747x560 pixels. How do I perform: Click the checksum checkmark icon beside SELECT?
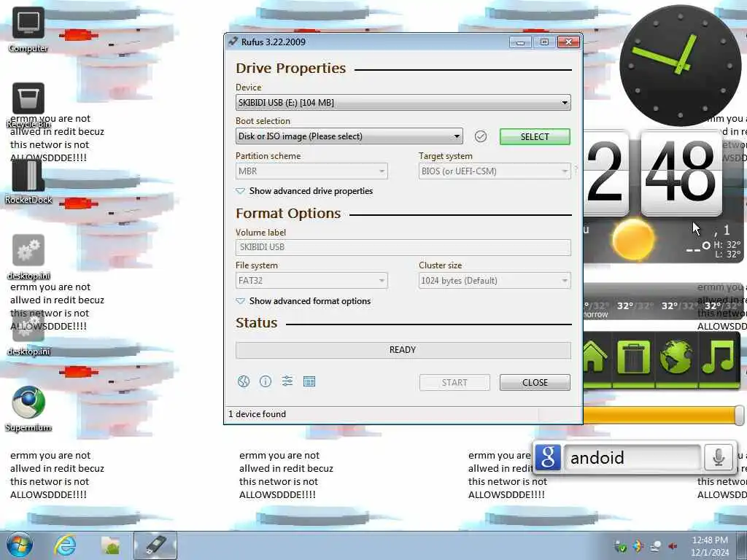click(x=481, y=136)
